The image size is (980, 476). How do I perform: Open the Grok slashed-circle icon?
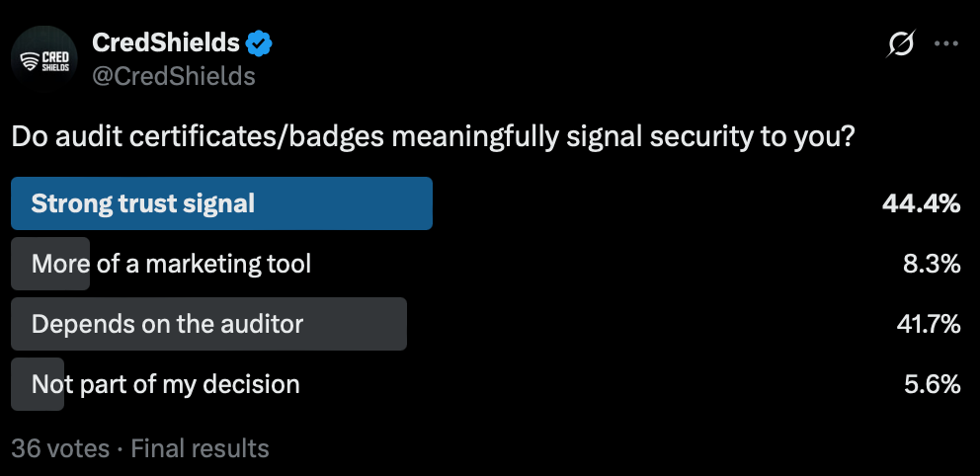point(900,44)
